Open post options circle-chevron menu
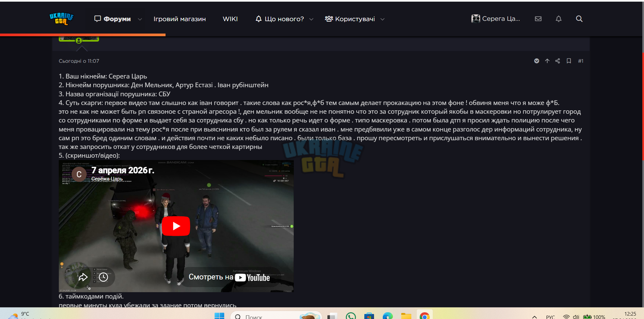Screen dimensions: 644x319 (x=537, y=61)
